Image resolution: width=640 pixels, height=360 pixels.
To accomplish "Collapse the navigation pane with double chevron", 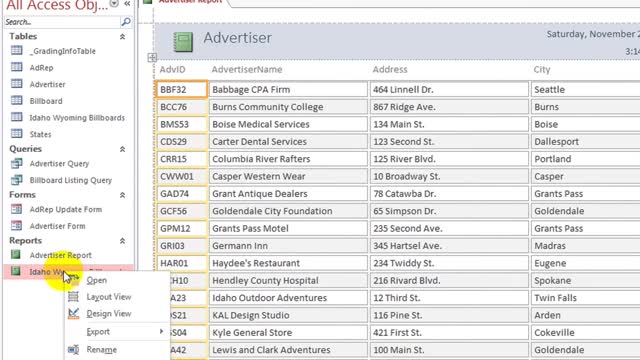I will [x=127, y=4].
